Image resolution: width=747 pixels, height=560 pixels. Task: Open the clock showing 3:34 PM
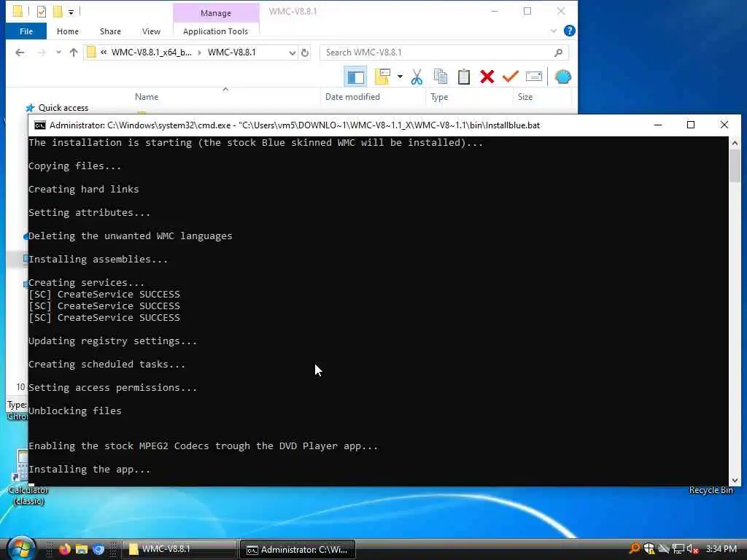(721, 549)
